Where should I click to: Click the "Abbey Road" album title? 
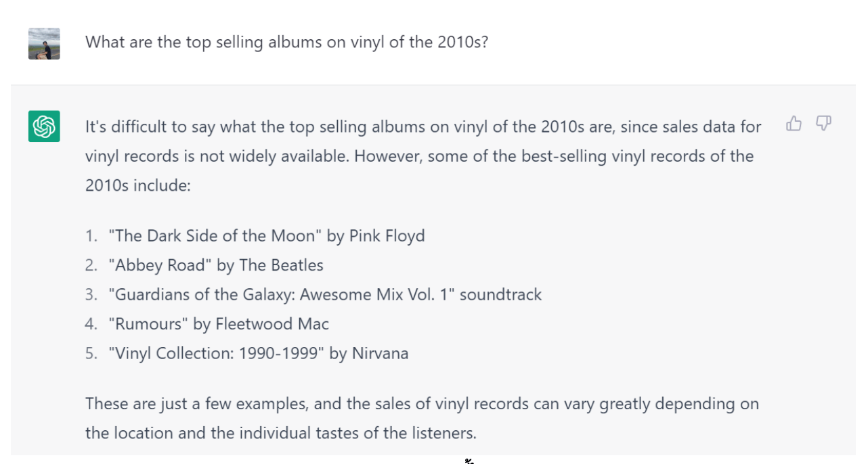pos(160,265)
